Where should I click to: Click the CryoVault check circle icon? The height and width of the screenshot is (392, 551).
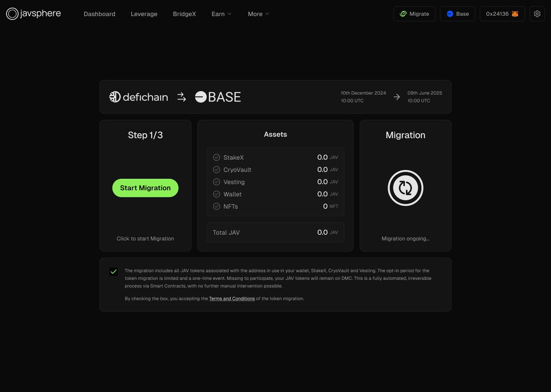(217, 170)
